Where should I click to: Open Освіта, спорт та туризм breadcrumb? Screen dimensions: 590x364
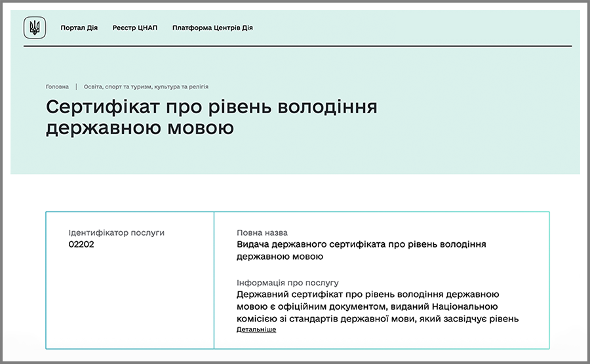click(146, 87)
